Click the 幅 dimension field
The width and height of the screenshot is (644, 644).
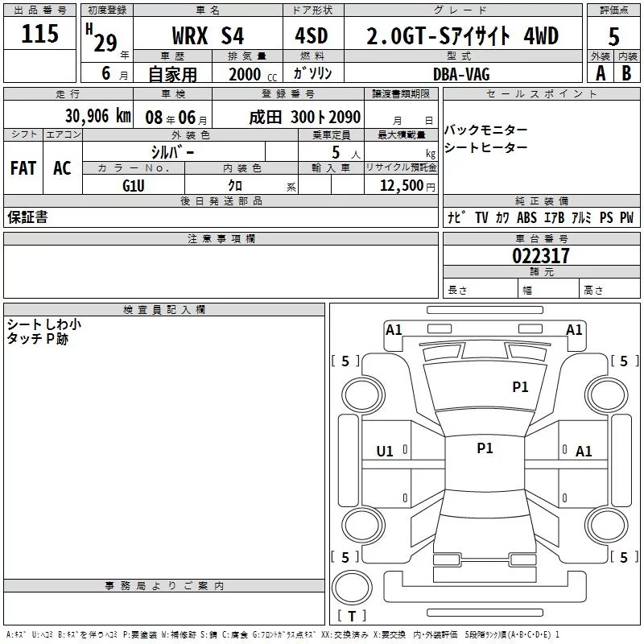point(548,288)
